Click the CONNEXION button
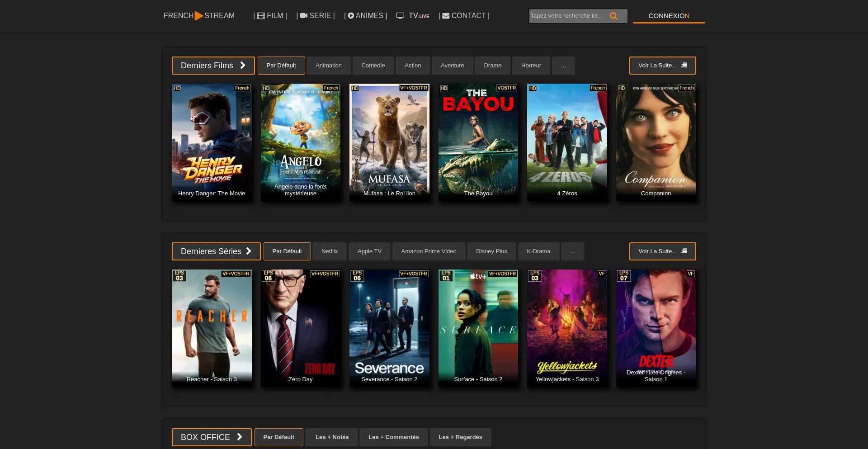The width and height of the screenshot is (868, 449). pos(669,16)
